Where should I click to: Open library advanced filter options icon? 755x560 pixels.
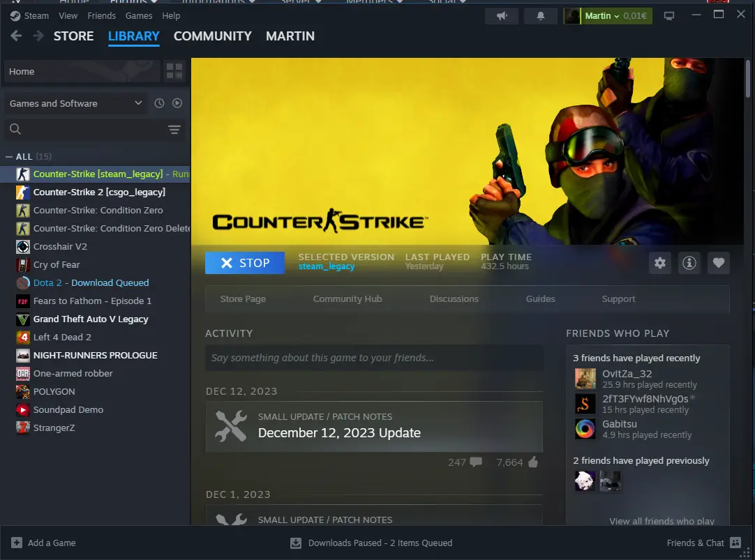click(x=174, y=130)
